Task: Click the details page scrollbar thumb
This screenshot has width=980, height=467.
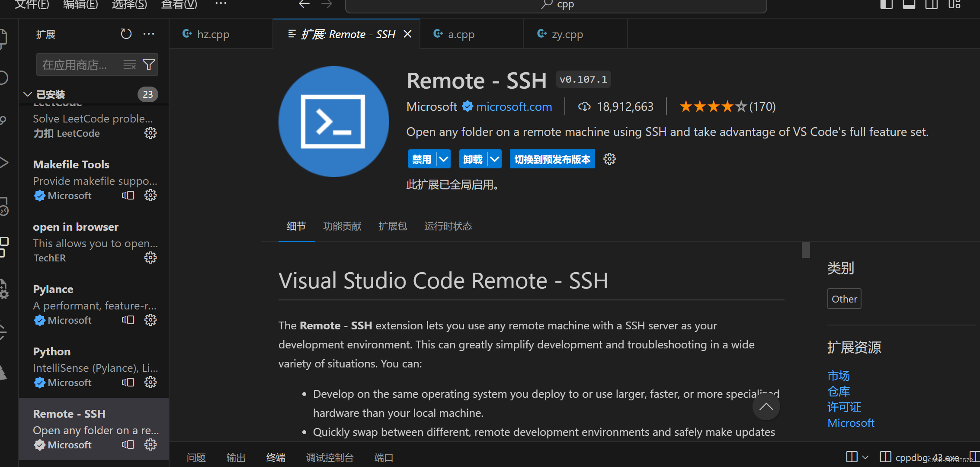Action: [x=806, y=250]
